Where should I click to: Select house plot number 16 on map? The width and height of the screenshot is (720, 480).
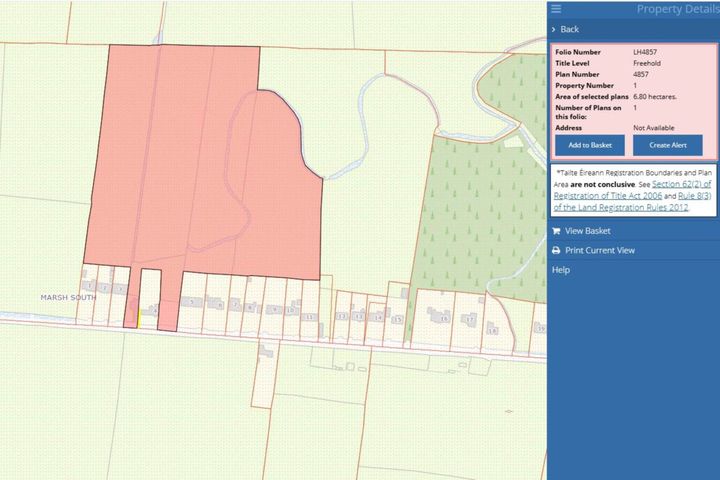434,318
